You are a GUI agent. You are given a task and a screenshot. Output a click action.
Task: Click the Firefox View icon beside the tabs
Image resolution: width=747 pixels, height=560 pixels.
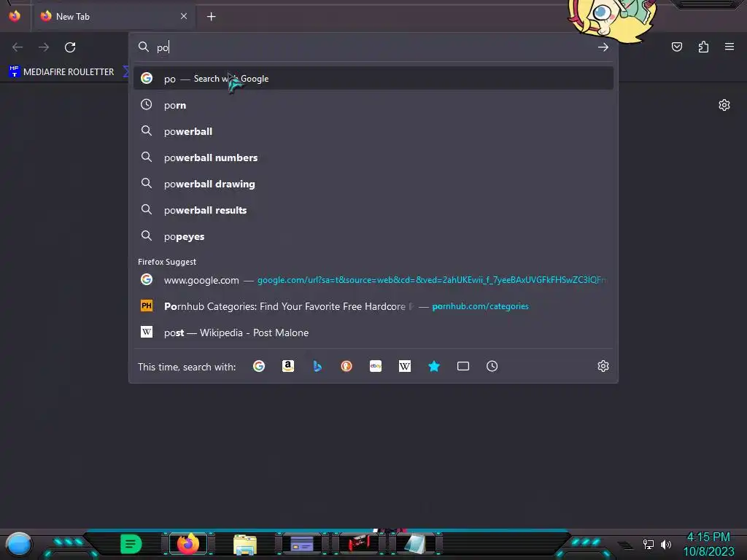click(x=15, y=16)
